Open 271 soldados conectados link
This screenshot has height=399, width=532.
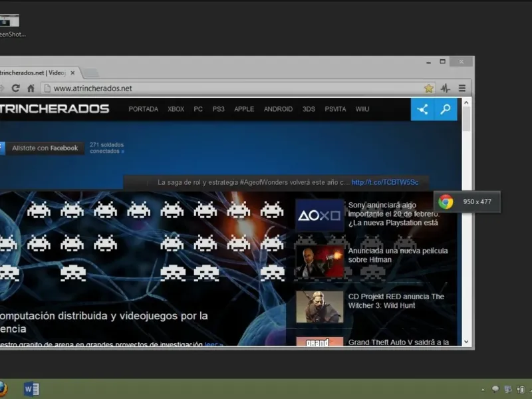(x=107, y=148)
